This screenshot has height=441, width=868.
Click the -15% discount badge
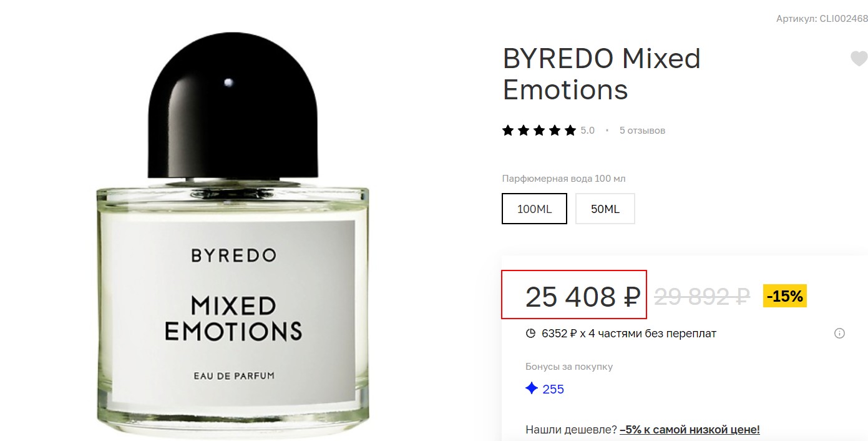coord(785,296)
